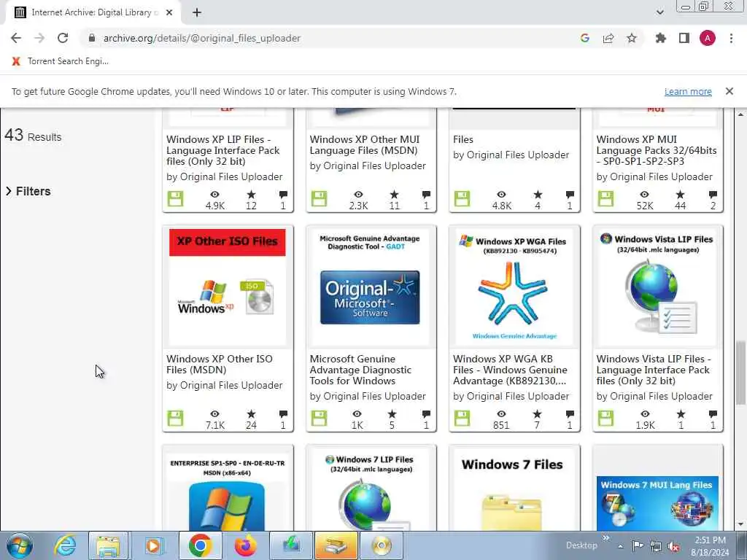Select the Internet Archive: Digital Library tab

coord(93,12)
